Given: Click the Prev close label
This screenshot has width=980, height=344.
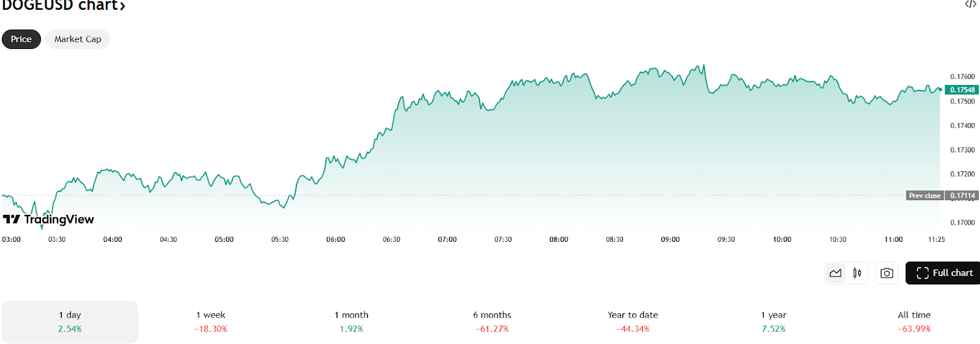Looking at the screenshot, I should point(924,196).
